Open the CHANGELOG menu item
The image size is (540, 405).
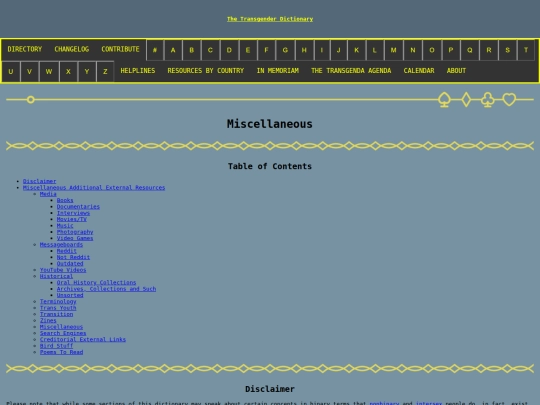72,49
